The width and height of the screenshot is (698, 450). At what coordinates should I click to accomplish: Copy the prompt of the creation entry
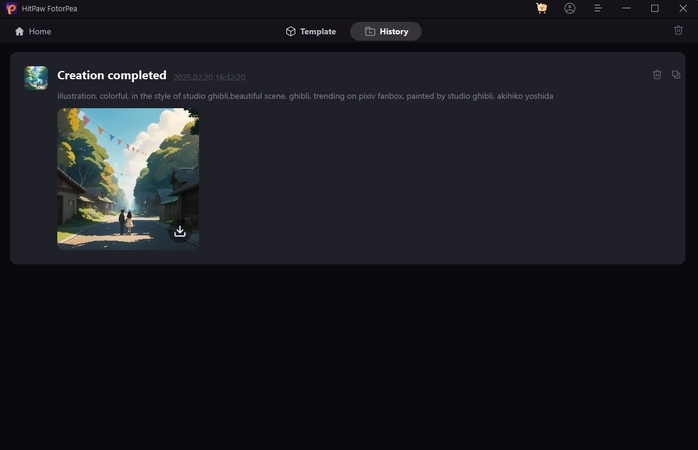coord(676,74)
